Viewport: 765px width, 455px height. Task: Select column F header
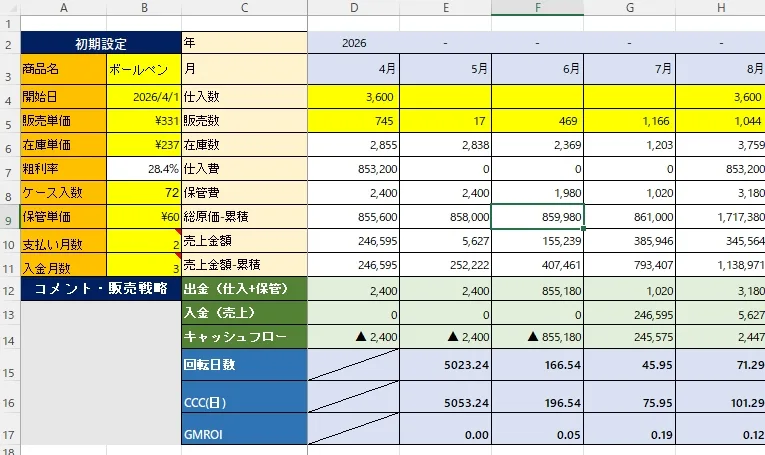click(538, 7)
